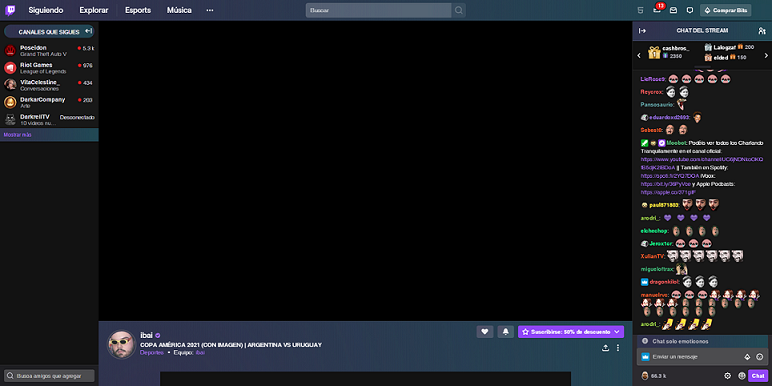Open notifications inbox with red badge
The height and width of the screenshot is (386, 772).
coord(657,9)
